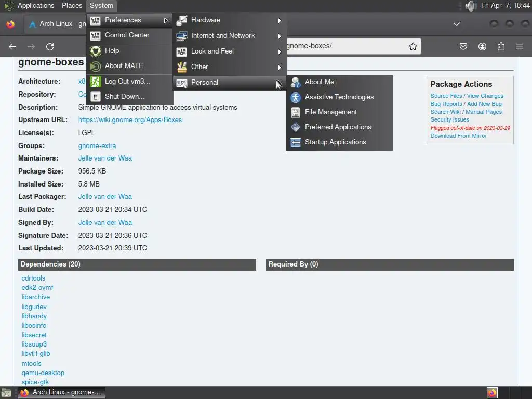Click the Help lifebuoy icon

[x=96, y=51]
